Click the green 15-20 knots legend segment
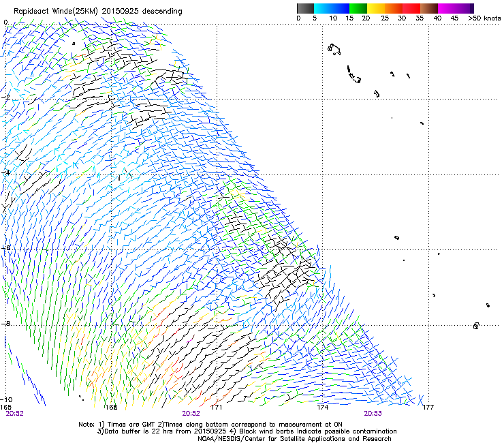The height and width of the screenshot is (443, 504). point(358,8)
